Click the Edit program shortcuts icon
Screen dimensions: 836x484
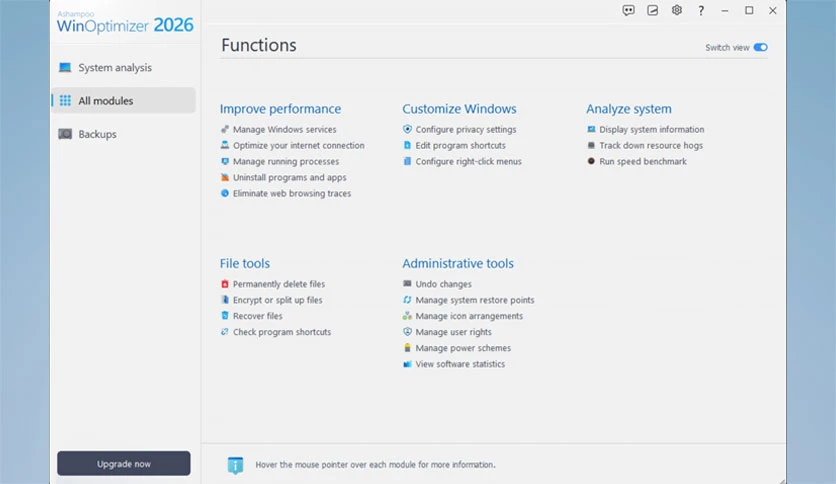(x=407, y=145)
